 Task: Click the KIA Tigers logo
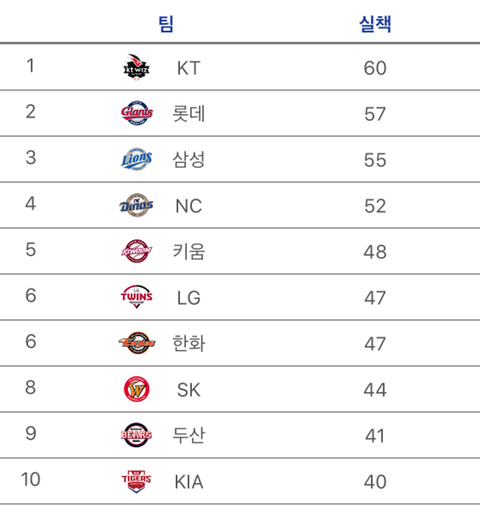pos(137,481)
